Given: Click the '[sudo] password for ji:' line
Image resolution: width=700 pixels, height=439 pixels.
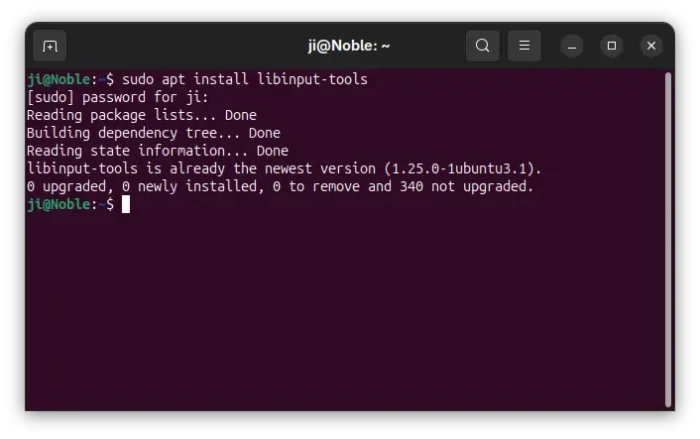Looking at the screenshot, I should (x=118, y=97).
